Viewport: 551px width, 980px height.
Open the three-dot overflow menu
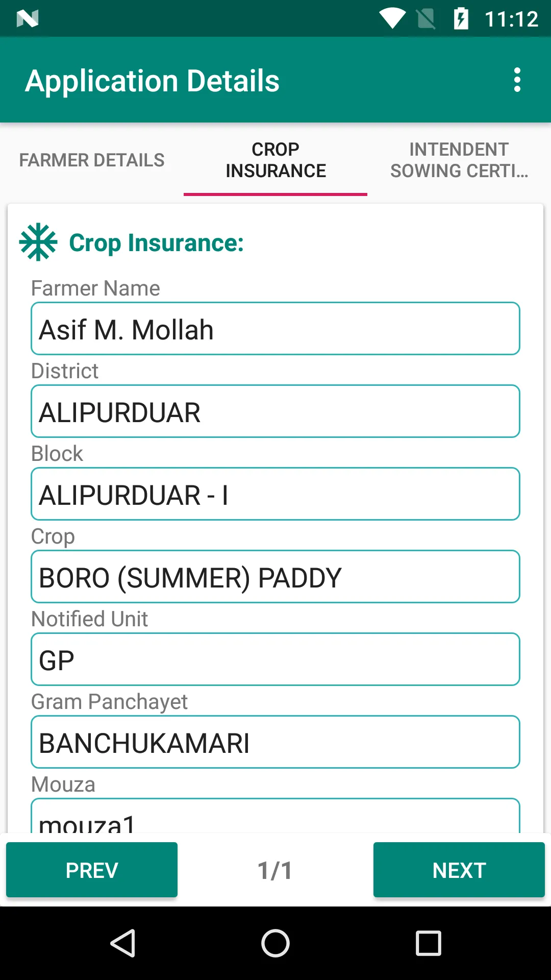tap(517, 80)
